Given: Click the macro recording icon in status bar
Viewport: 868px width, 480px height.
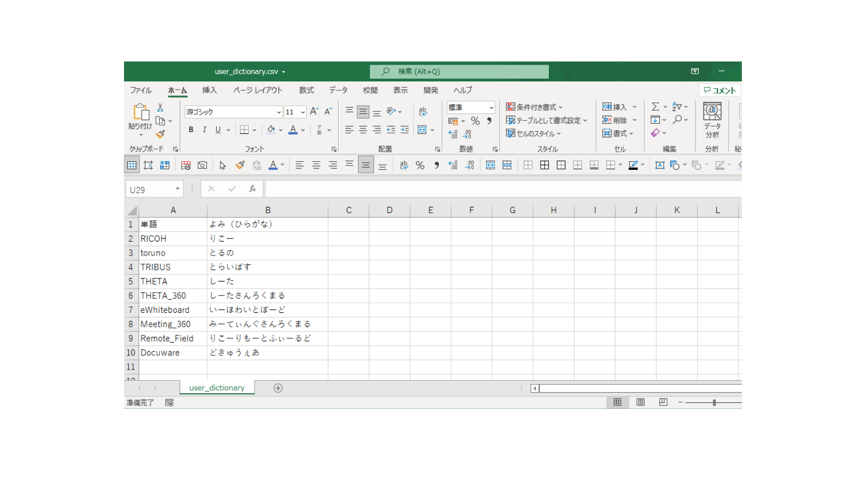Looking at the screenshot, I should click(169, 403).
